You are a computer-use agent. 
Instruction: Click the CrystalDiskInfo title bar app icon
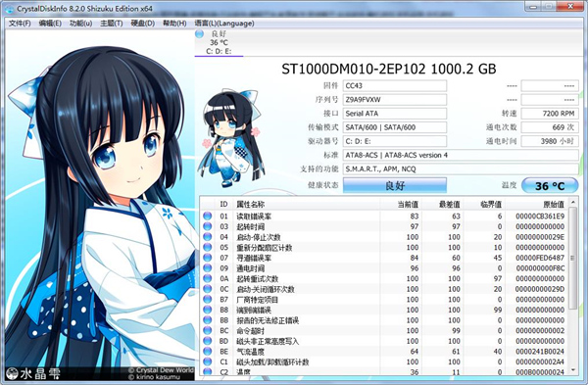10,8
